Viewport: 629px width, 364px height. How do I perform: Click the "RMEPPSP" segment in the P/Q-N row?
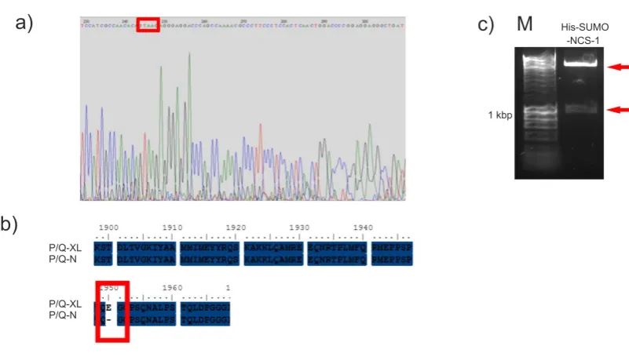point(392,260)
